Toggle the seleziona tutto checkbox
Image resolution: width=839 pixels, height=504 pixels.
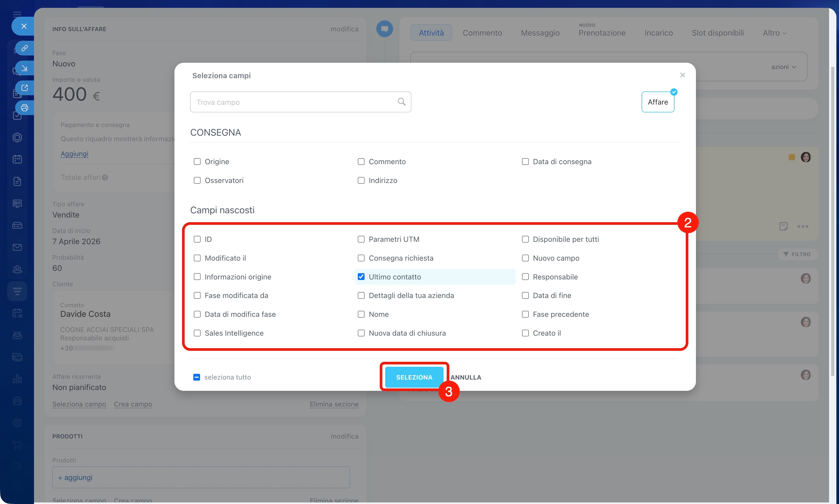coord(197,377)
